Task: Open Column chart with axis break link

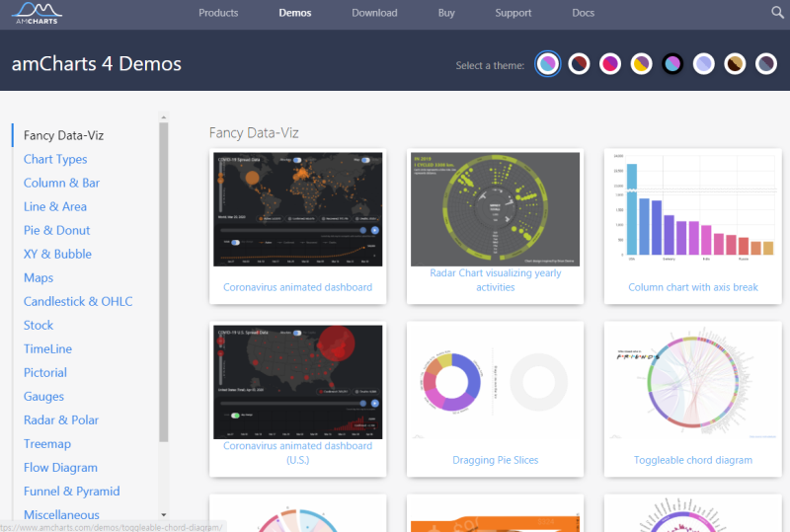Action: 693,287
